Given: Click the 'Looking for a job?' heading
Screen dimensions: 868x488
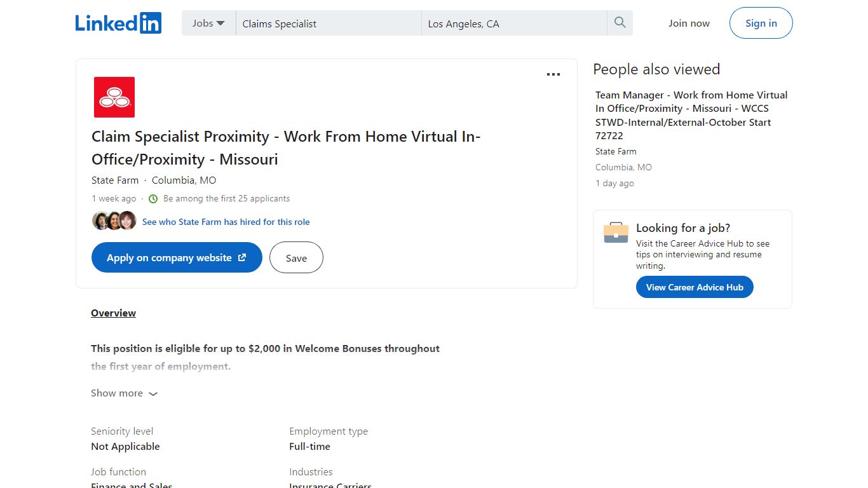Looking at the screenshot, I should coord(683,228).
